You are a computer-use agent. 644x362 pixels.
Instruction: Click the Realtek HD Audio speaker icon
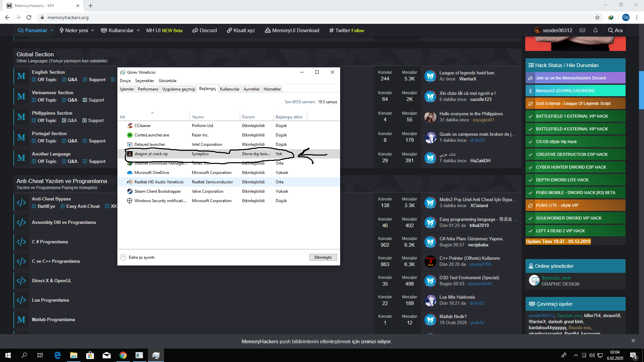tap(130, 182)
